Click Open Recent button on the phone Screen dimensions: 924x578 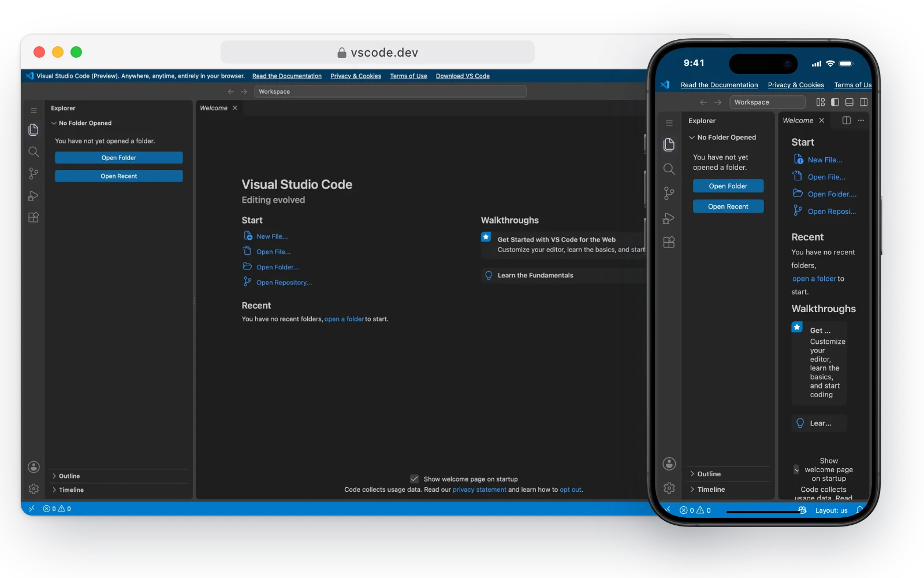click(x=728, y=206)
